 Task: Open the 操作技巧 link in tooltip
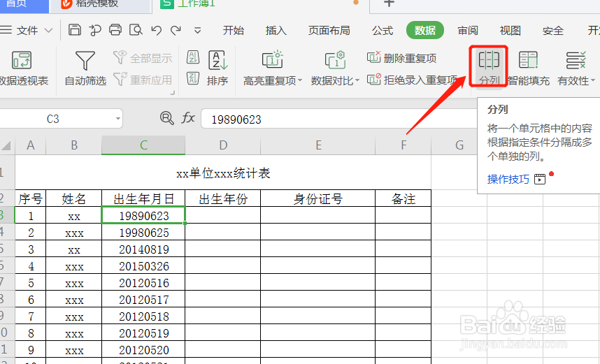508,179
